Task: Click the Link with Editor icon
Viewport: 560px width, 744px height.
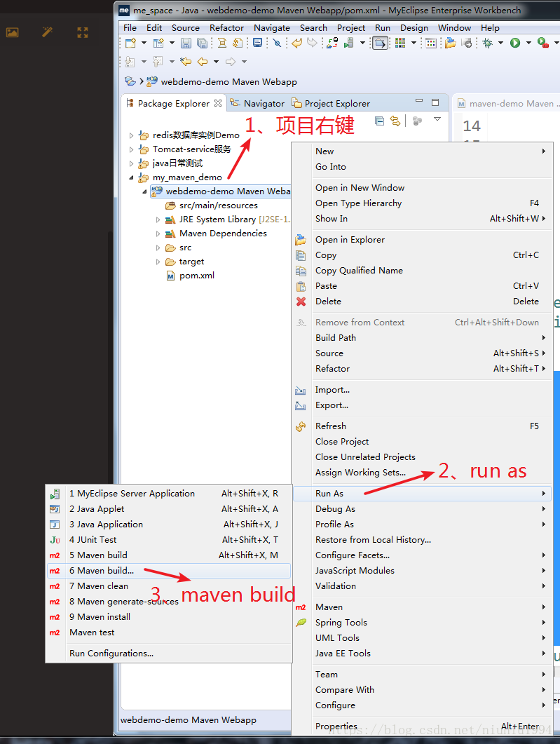Action: coord(395,121)
